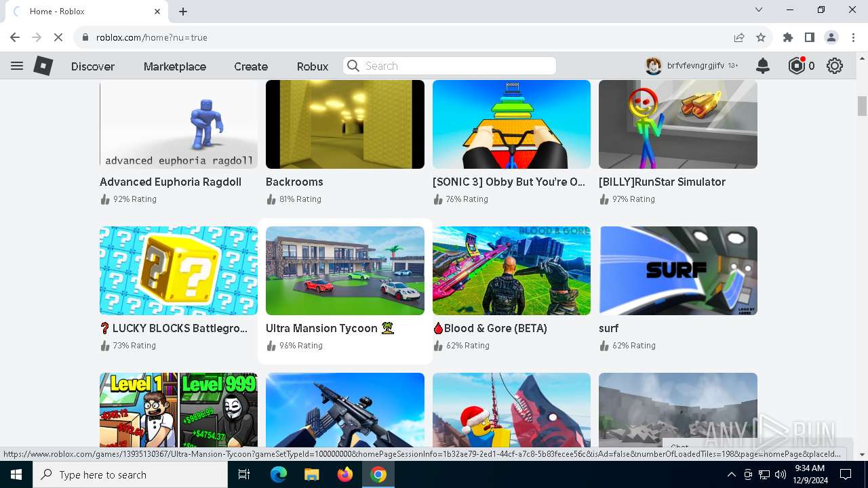Click the [BILLY]RunStar Simulator title
Image resolution: width=868 pixels, height=488 pixels.
click(x=662, y=182)
